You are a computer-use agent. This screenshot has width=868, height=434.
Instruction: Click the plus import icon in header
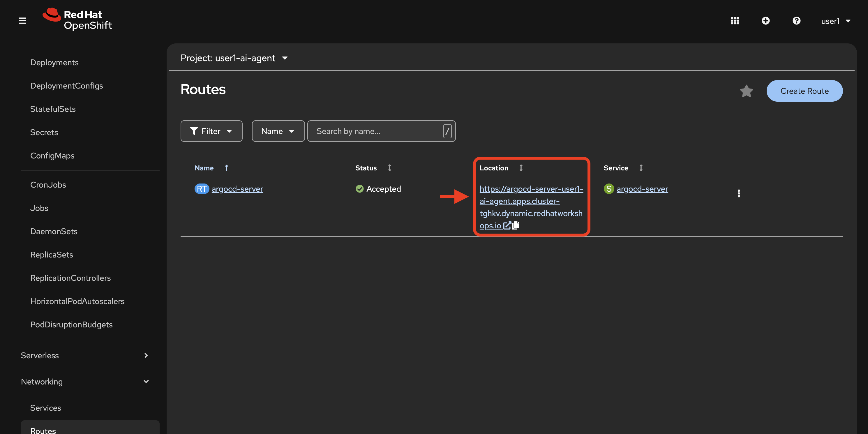point(765,21)
